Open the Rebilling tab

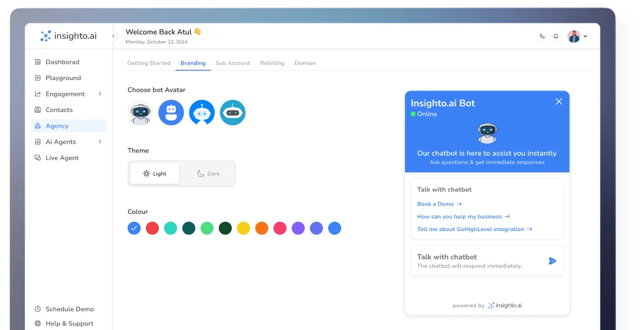click(272, 63)
